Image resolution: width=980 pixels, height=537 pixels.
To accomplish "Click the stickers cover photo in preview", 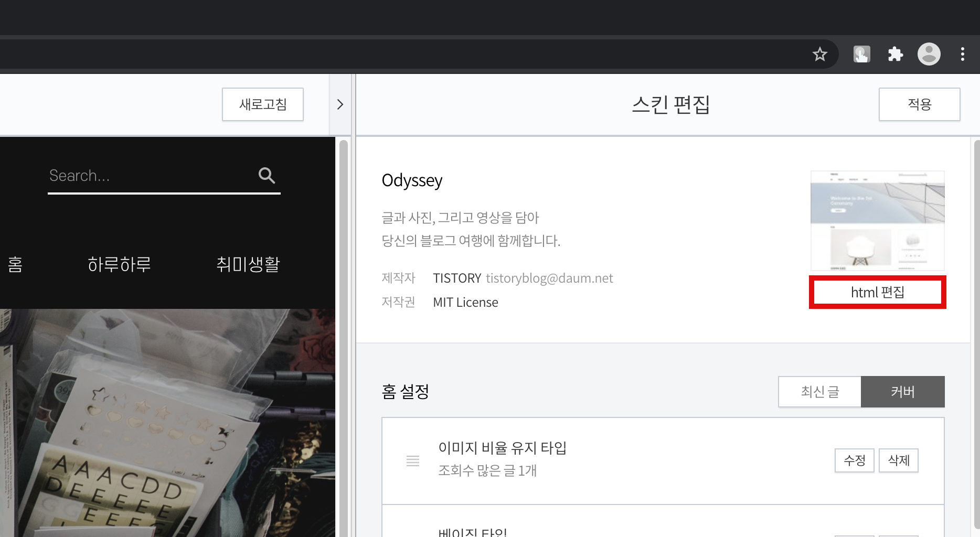I will pos(167,423).
